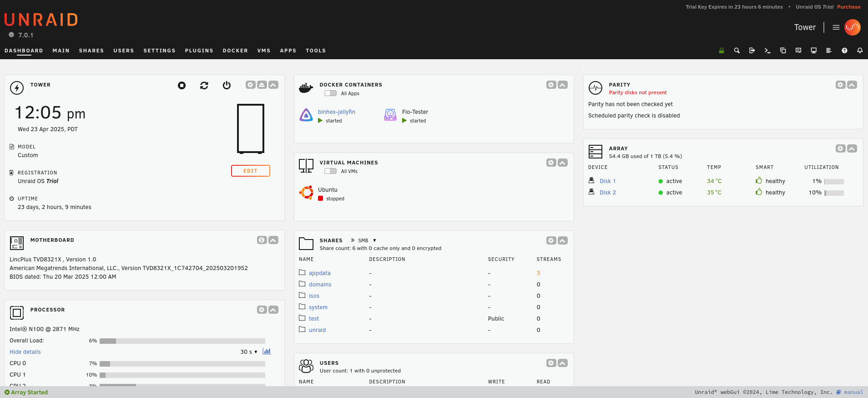Click the orange EDIT button
Viewport: 868px width, 398px height.
(251, 171)
